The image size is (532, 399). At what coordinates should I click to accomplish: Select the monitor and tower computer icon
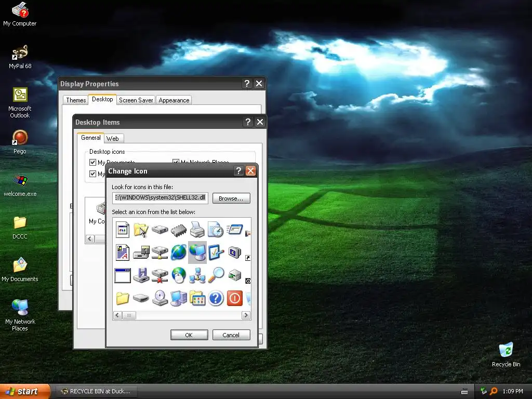tap(179, 298)
